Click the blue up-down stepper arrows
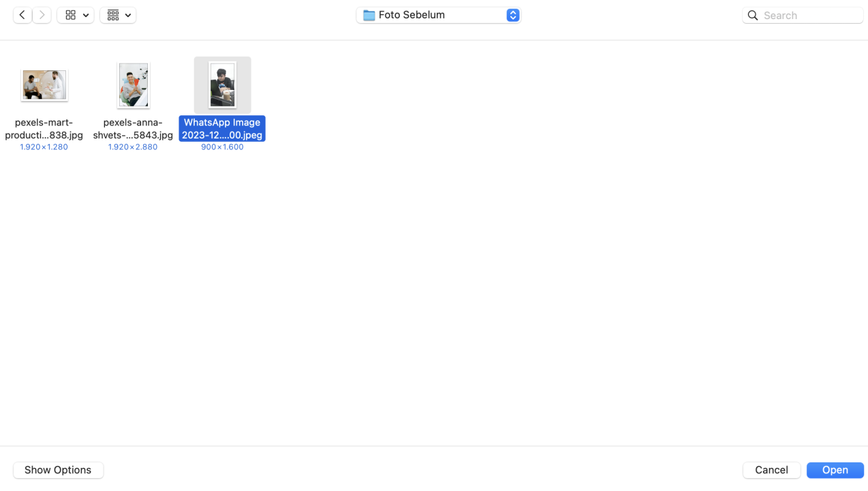 [513, 15]
